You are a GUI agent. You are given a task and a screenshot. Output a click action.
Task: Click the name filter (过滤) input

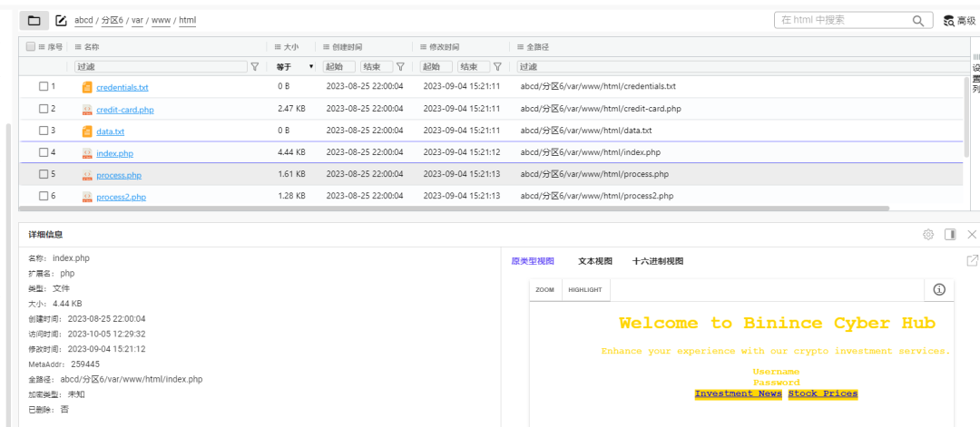point(162,66)
